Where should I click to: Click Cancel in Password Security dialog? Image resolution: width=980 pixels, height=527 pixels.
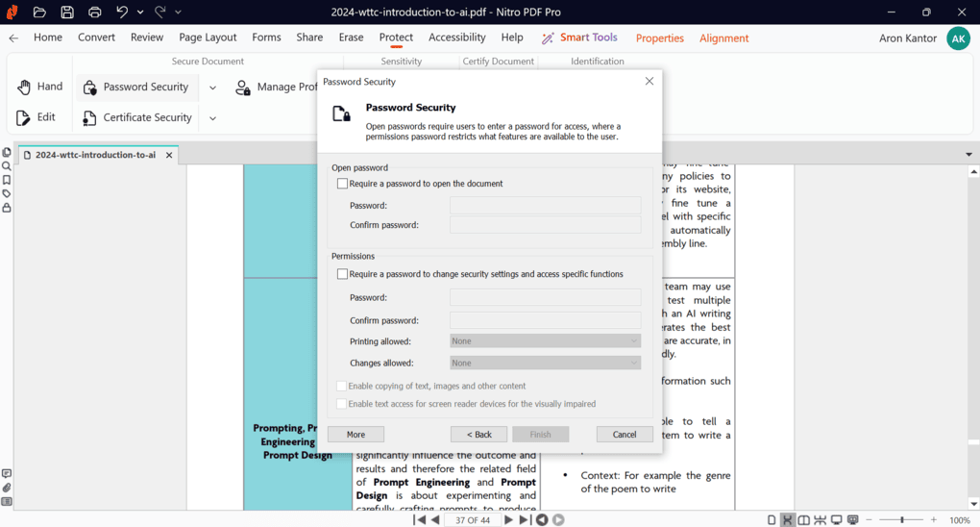pos(625,435)
